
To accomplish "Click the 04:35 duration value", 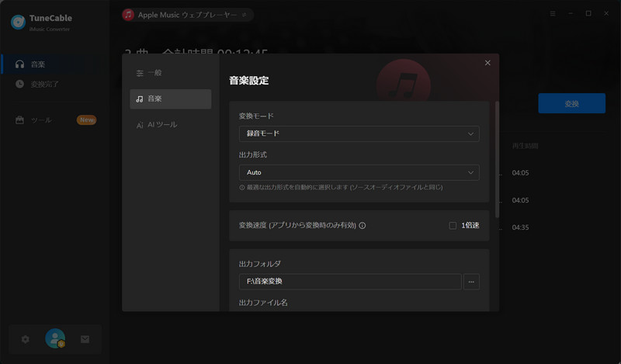I will [x=520, y=227].
